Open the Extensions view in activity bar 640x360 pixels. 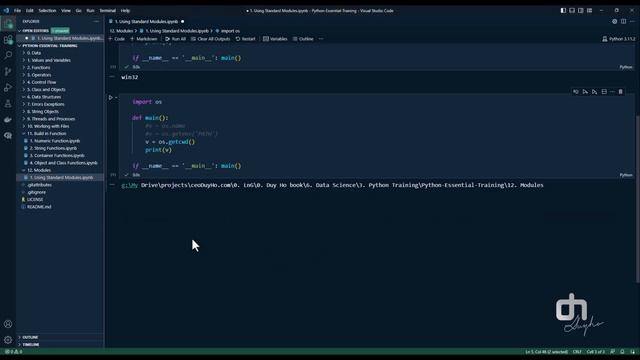pyautogui.click(x=8, y=40)
